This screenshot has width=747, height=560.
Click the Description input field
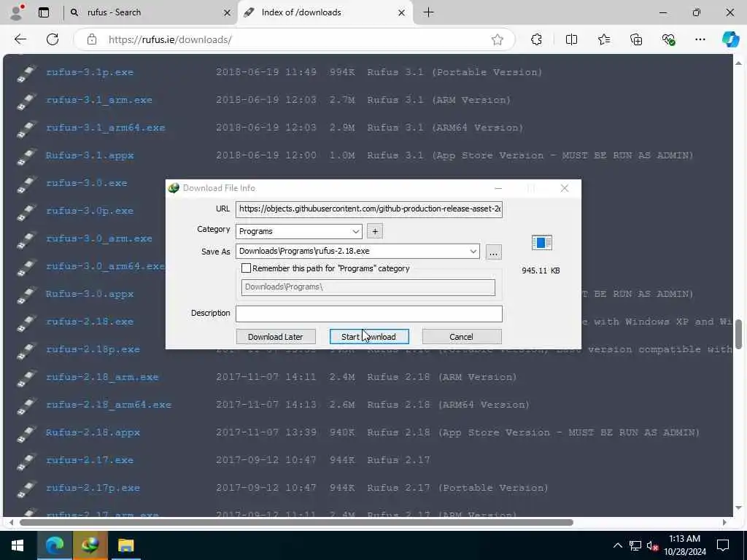[368, 314]
